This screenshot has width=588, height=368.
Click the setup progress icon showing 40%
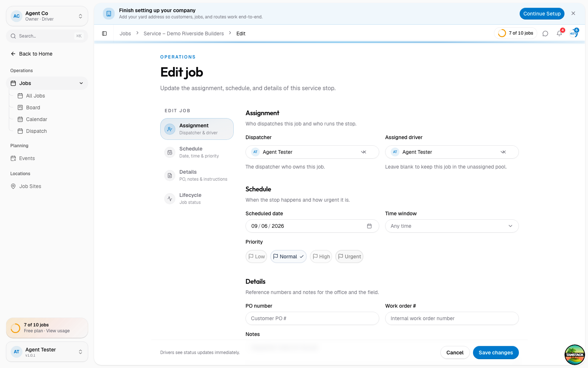click(574, 33)
